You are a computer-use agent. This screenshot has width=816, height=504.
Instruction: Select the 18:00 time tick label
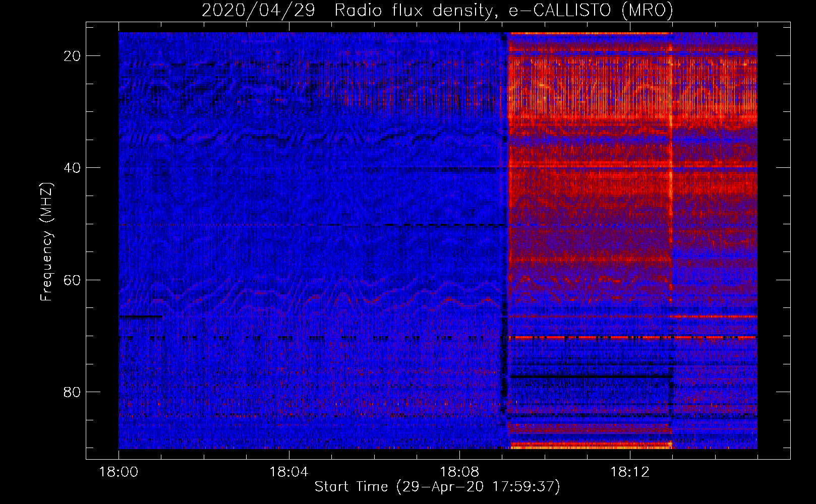click(x=119, y=472)
